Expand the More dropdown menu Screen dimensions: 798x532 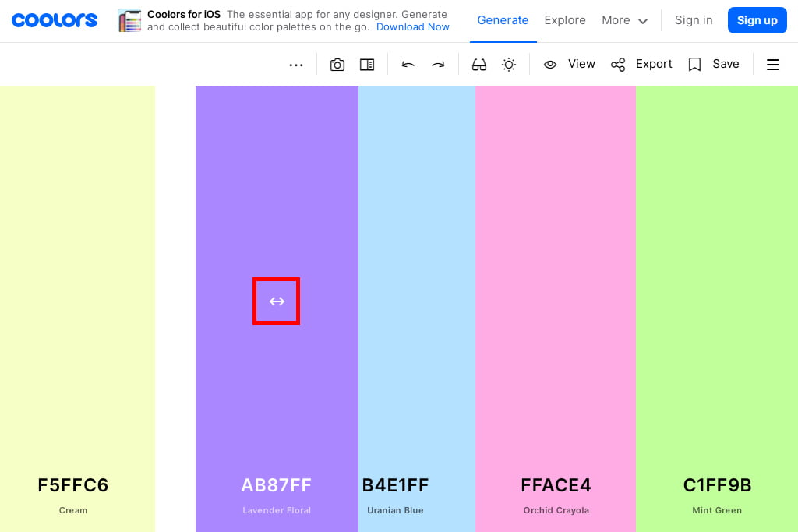[x=624, y=20]
